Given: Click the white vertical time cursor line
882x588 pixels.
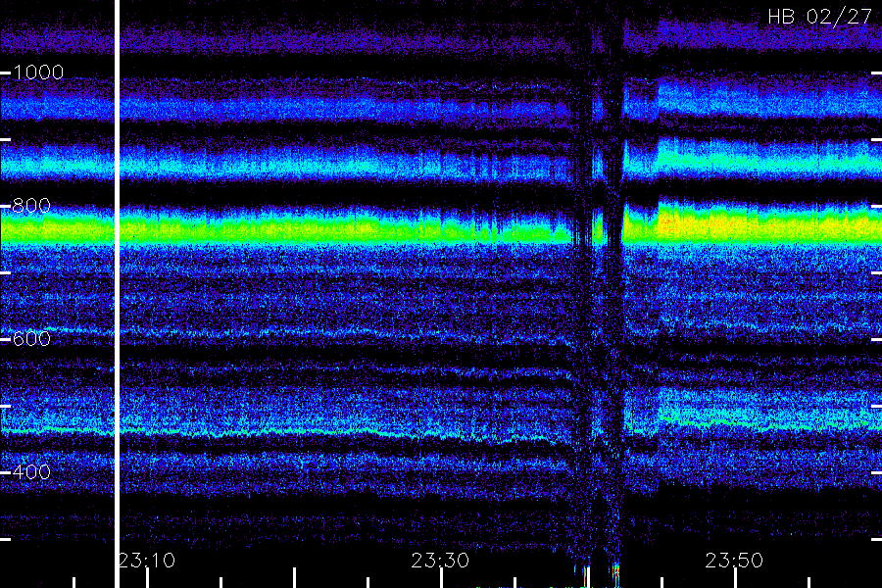Looking at the screenshot, I should click(117, 294).
